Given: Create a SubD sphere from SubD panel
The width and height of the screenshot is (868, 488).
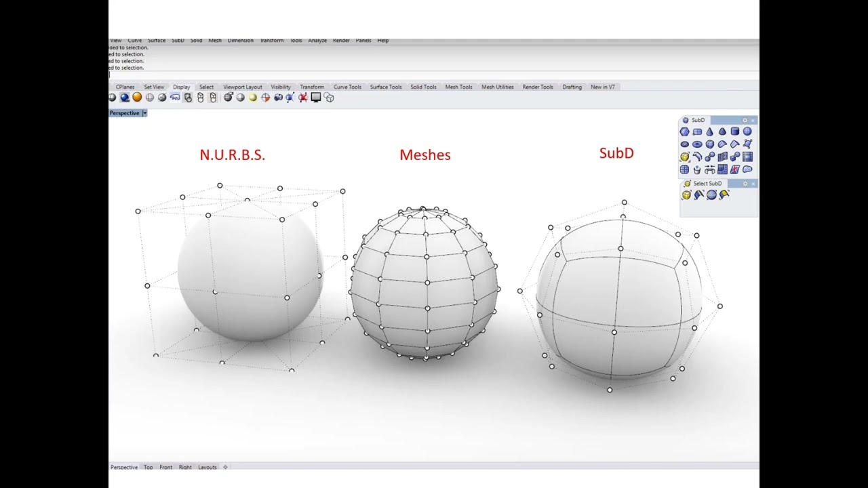Looking at the screenshot, I should pyautogui.click(x=747, y=131).
